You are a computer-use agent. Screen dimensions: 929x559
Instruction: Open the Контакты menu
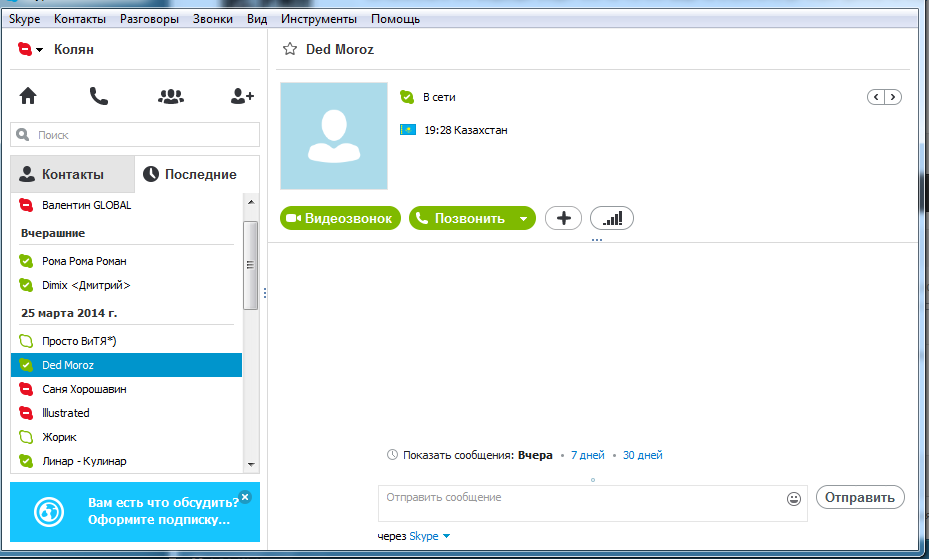pos(80,19)
